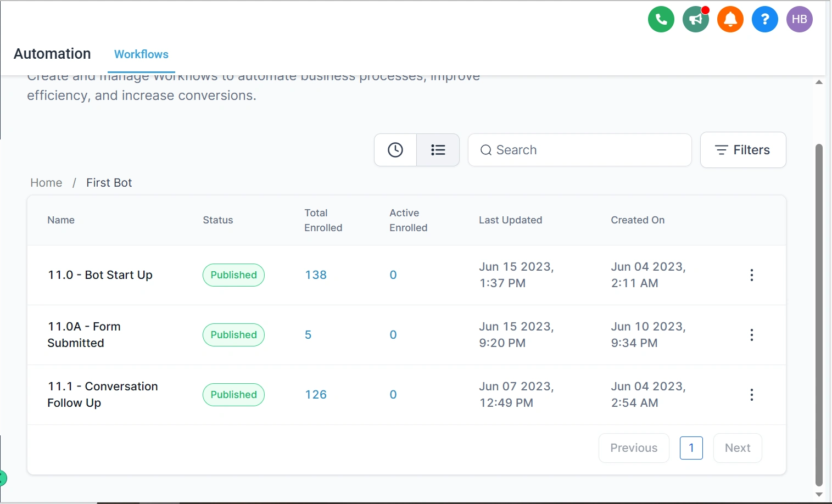Open the options menu for Form Submitted workflow

click(x=752, y=335)
